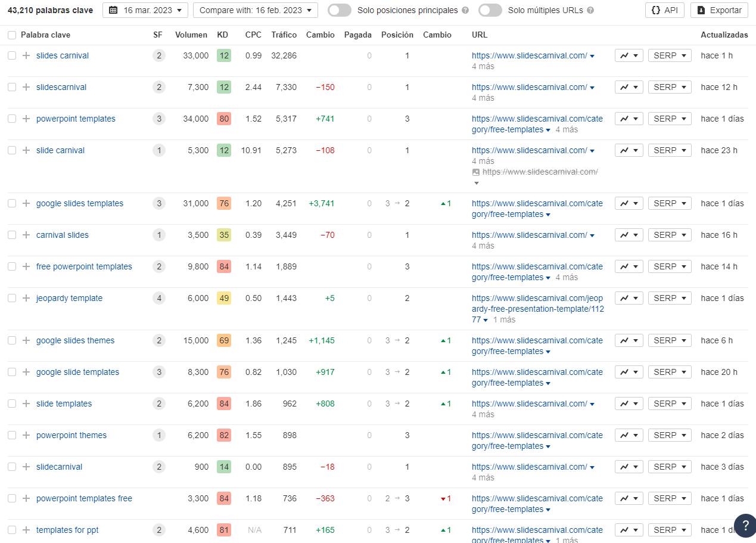
Task: Open SERP dropdown for 'slides carnival' row
Action: pyautogui.click(x=670, y=55)
